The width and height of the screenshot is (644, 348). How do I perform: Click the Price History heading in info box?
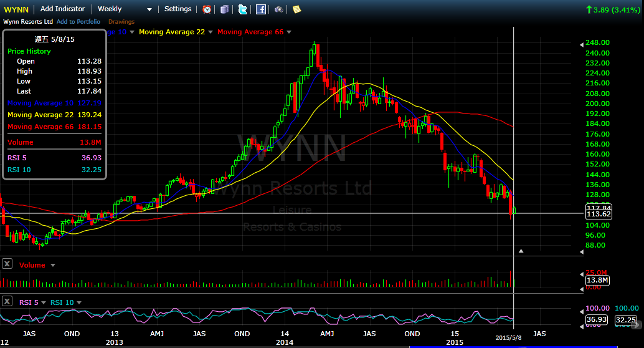29,51
